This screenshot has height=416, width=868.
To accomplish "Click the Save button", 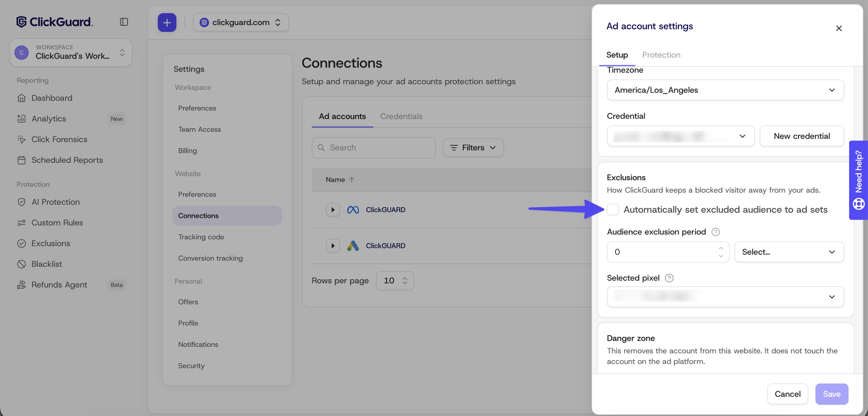I will point(832,394).
